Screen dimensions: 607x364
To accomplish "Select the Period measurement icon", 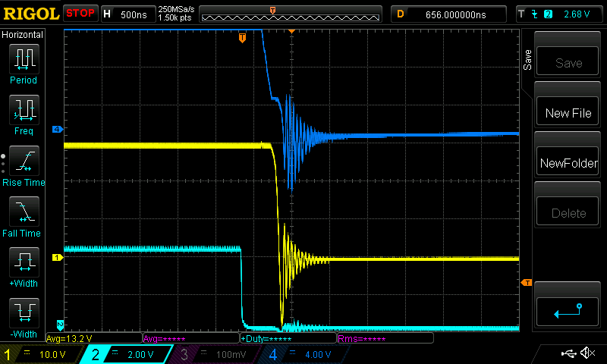I will point(24,58).
